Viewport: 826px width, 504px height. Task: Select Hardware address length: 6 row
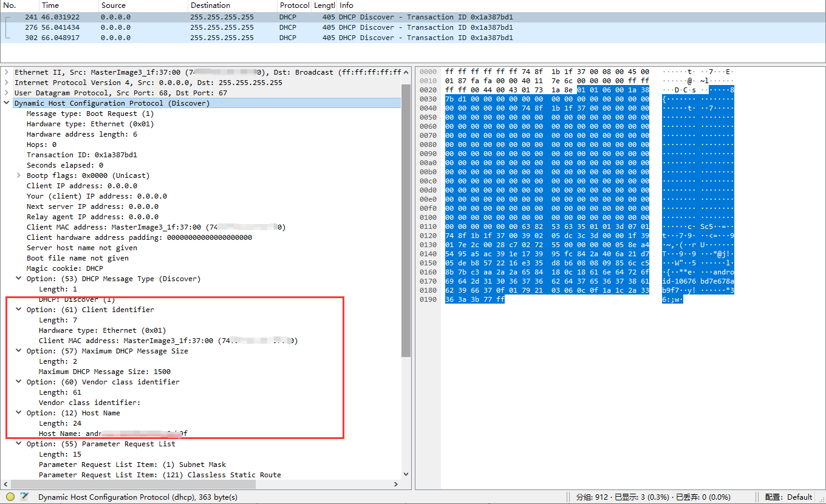click(81, 134)
